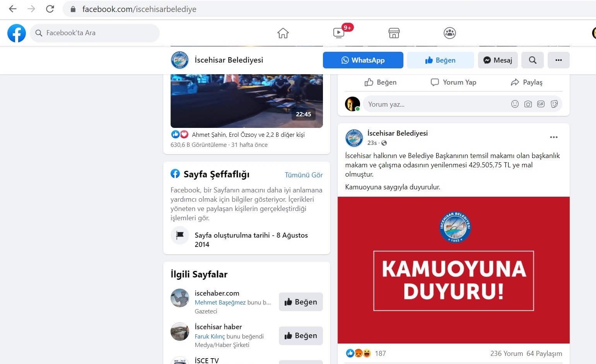Screen dimensions: 596x364
Task: Open post options menu on announcement post
Action: (553, 137)
